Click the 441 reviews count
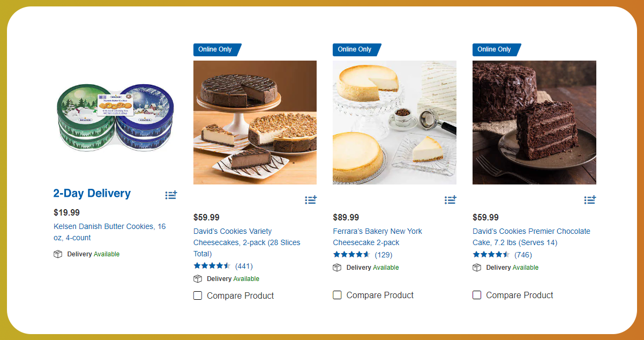This screenshot has width=644, height=340. (244, 266)
